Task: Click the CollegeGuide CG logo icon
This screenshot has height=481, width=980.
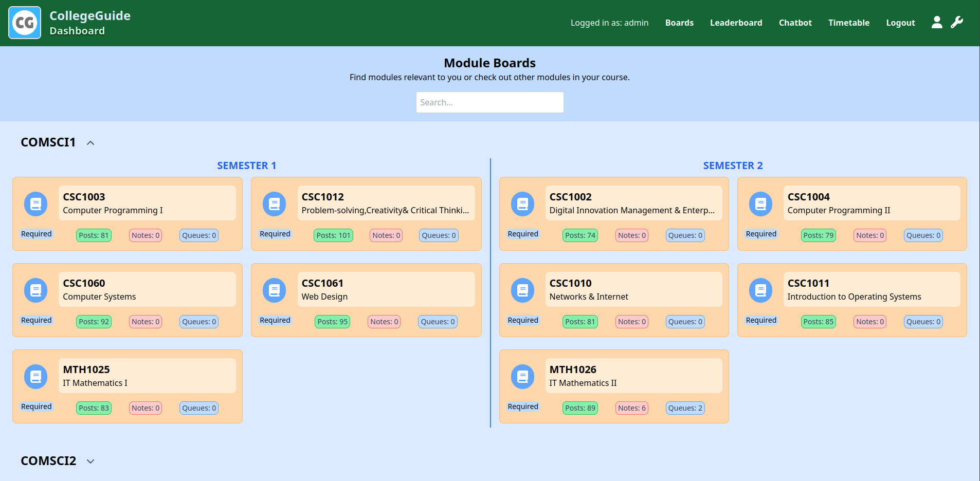Action: coord(25,23)
